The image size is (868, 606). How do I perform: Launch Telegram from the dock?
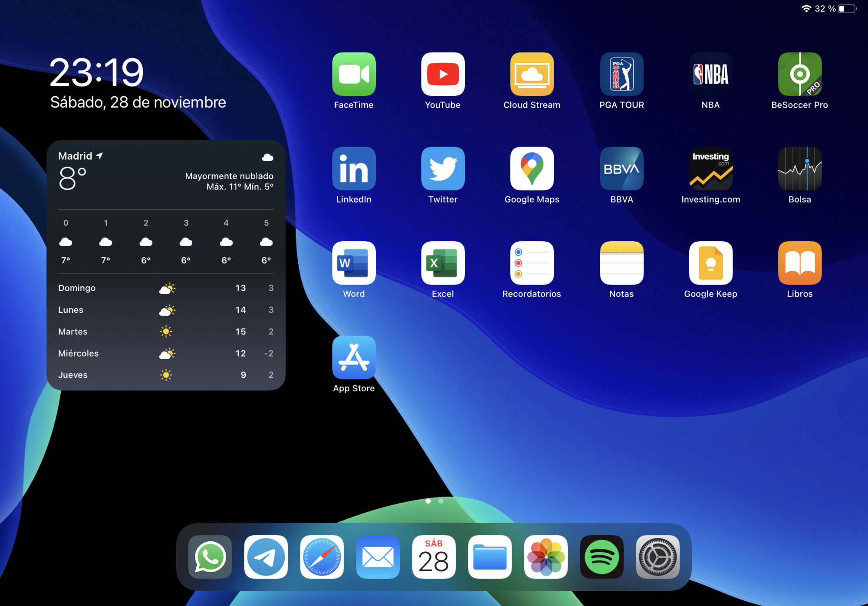(x=266, y=557)
